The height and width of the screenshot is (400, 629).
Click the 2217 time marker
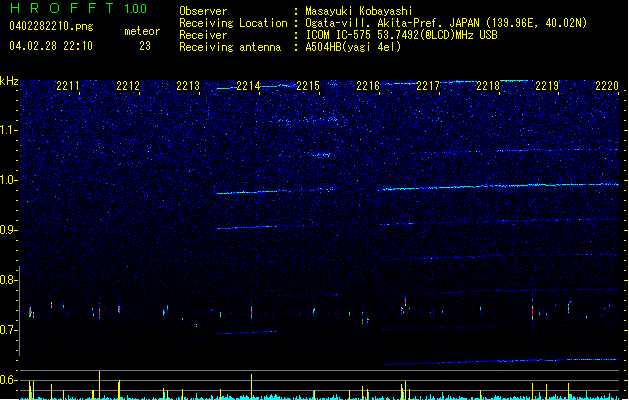coord(428,86)
